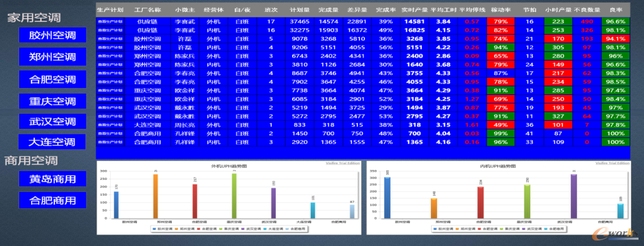
Task: Click the 良率 column header
Action: pos(616,9)
